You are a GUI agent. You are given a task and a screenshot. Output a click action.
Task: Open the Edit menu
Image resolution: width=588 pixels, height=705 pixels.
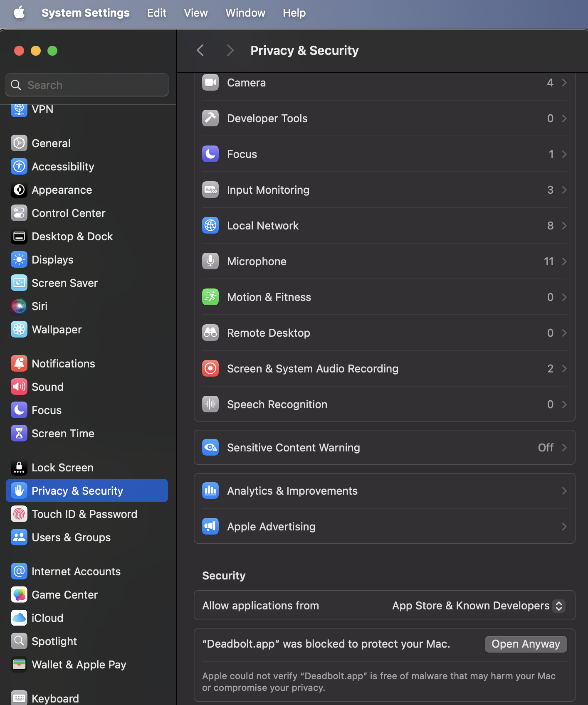pos(157,13)
